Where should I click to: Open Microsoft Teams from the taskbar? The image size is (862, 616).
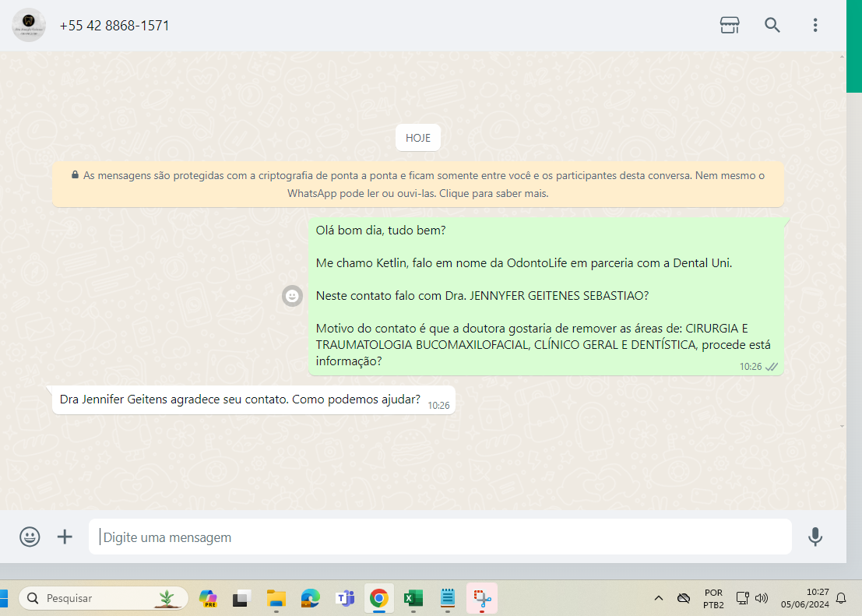click(x=345, y=598)
